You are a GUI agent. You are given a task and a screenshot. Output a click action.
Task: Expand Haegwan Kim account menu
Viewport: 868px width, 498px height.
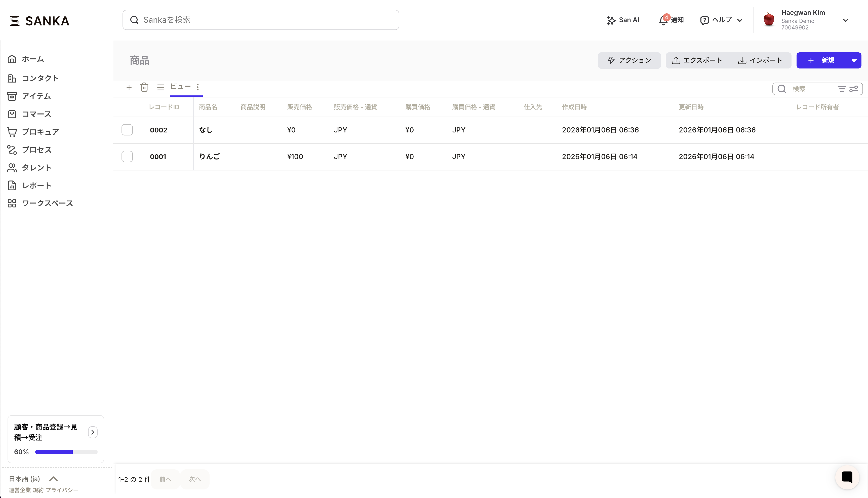click(845, 20)
